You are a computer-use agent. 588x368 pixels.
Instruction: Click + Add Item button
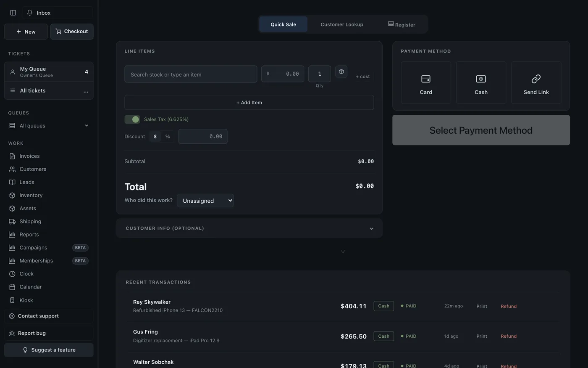pyautogui.click(x=249, y=103)
